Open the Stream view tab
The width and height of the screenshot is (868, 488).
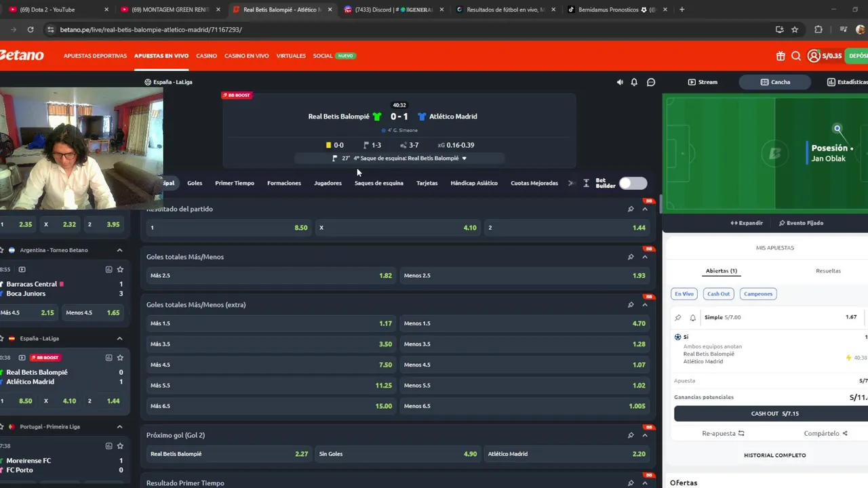point(703,82)
